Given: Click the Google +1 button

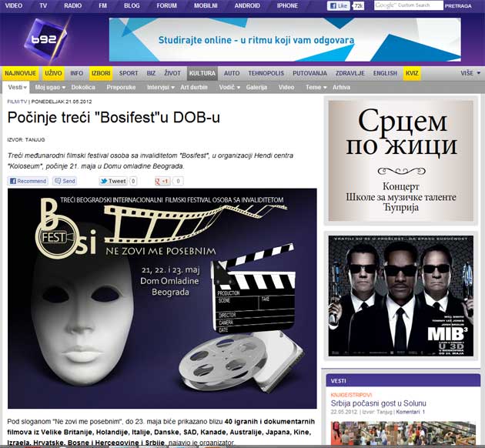Looking at the screenshot, I should coord(162,181).
